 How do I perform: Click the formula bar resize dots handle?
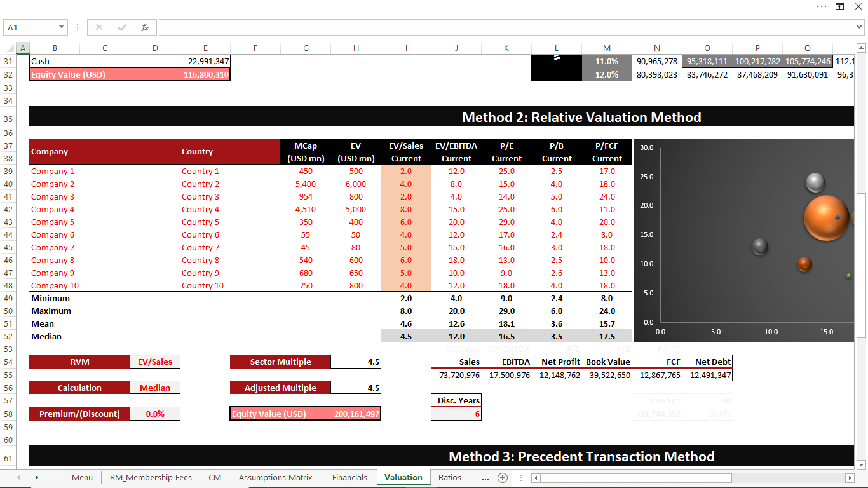pos(77,27)
